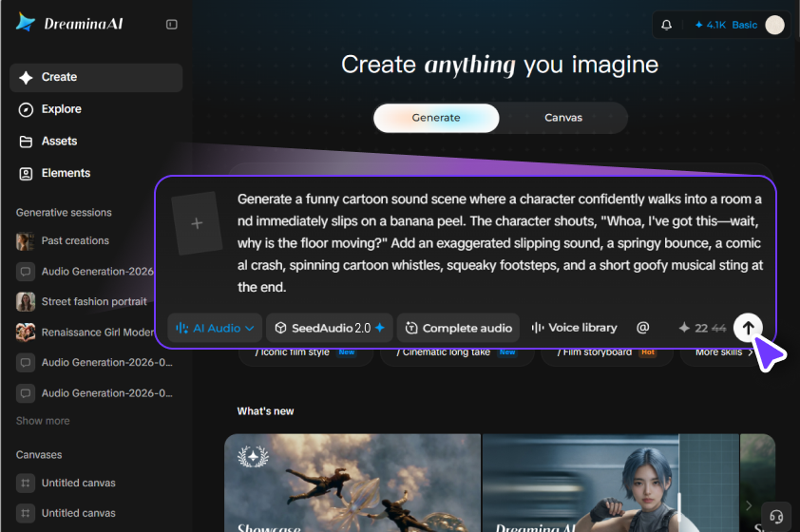Viewport: 800px width, 532px height.
Task: Click the 4.1K credits indicator
Action: (710, 25)
